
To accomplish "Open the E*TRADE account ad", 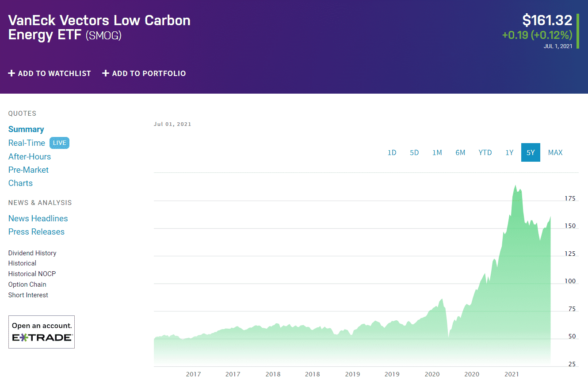I will [42, 332].
